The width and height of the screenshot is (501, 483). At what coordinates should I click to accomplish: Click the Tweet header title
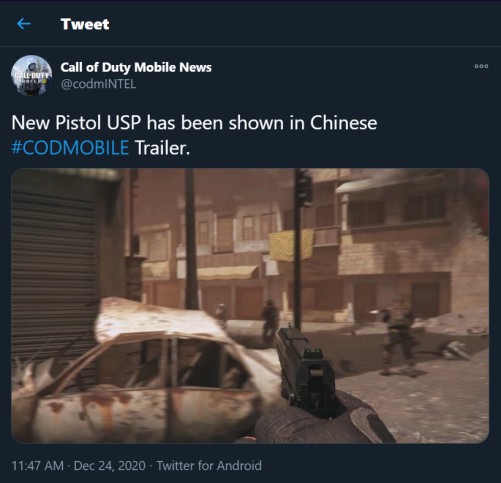tap(85, 24)
